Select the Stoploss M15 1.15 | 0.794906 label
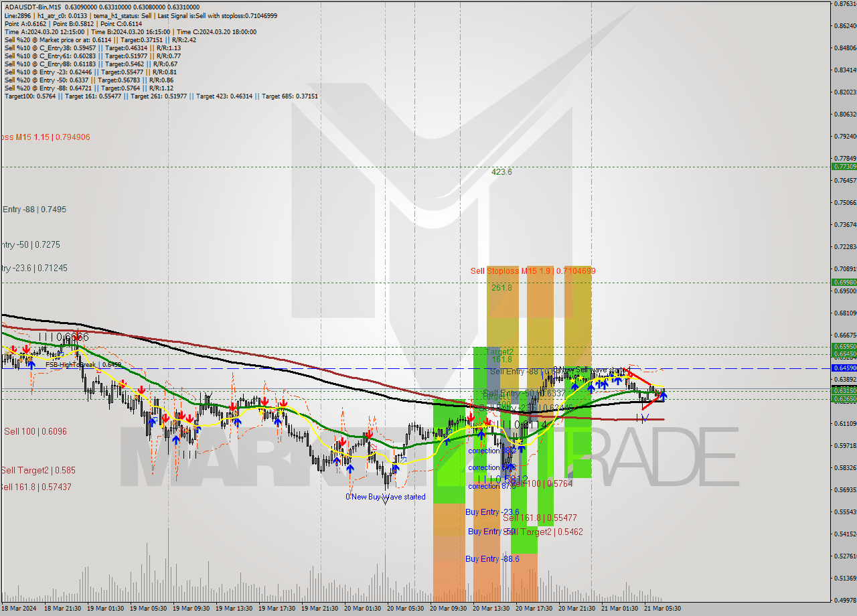This screenshot has height=616, width=857. 45,137
